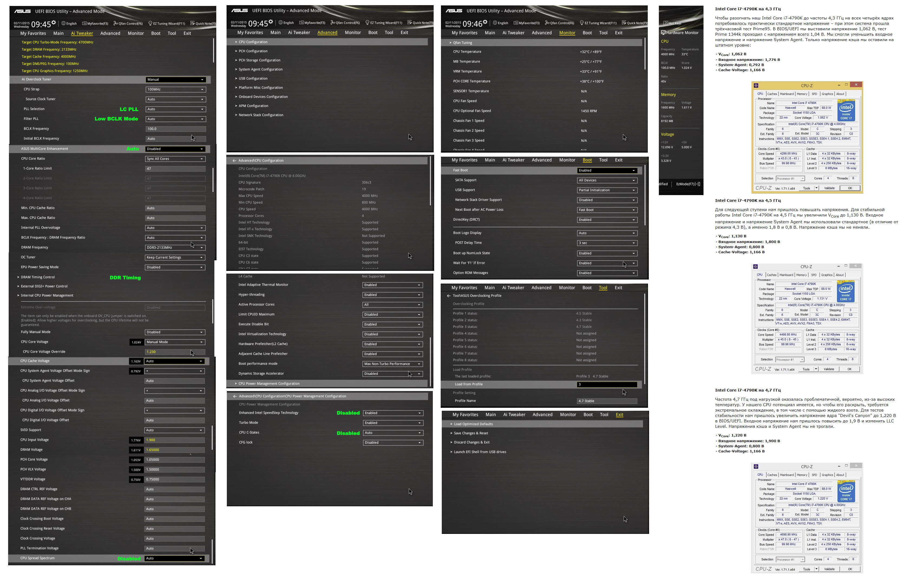
Task: Select the underlined Exit tab
Action: (x=619, y=415)
